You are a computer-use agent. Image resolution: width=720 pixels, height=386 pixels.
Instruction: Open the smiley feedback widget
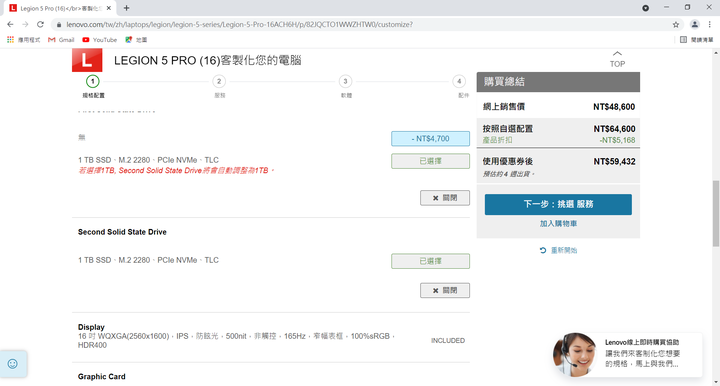click(13, 364)
